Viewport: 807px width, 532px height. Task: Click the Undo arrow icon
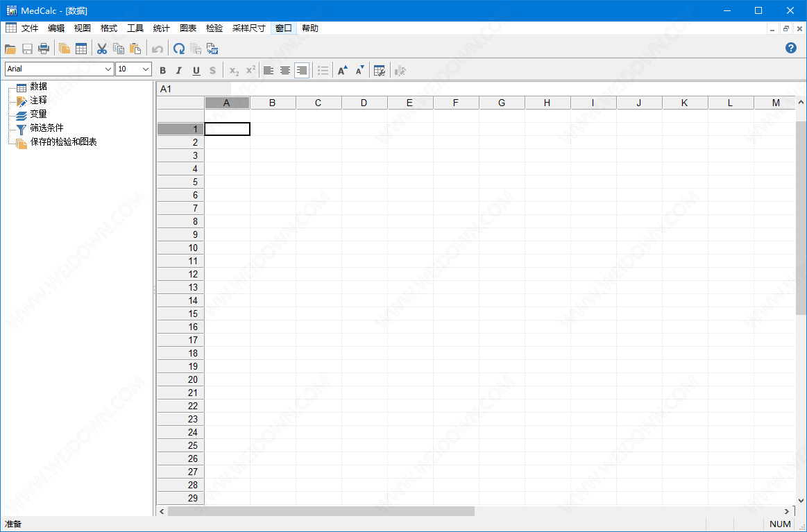[158, 49]
